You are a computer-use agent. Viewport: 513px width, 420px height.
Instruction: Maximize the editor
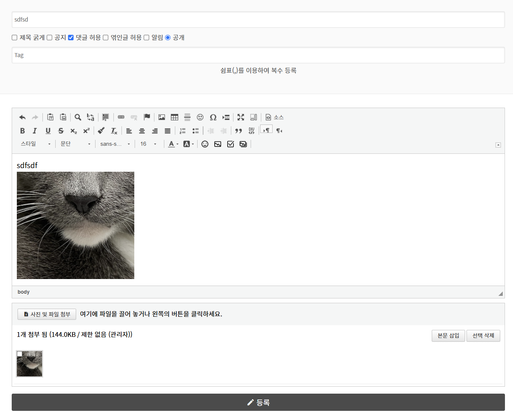coord(241,117)
